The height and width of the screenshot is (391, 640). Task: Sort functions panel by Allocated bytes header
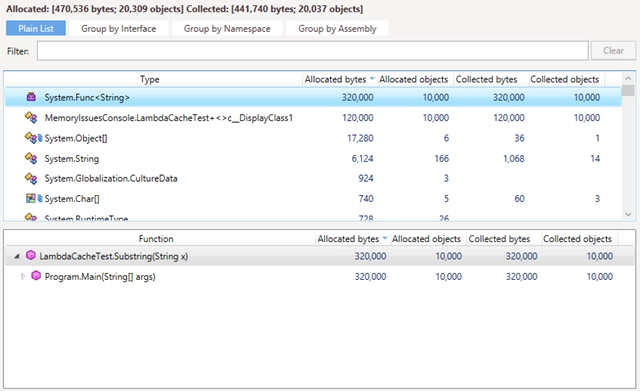pyautogui.click(x=353, y=239)
